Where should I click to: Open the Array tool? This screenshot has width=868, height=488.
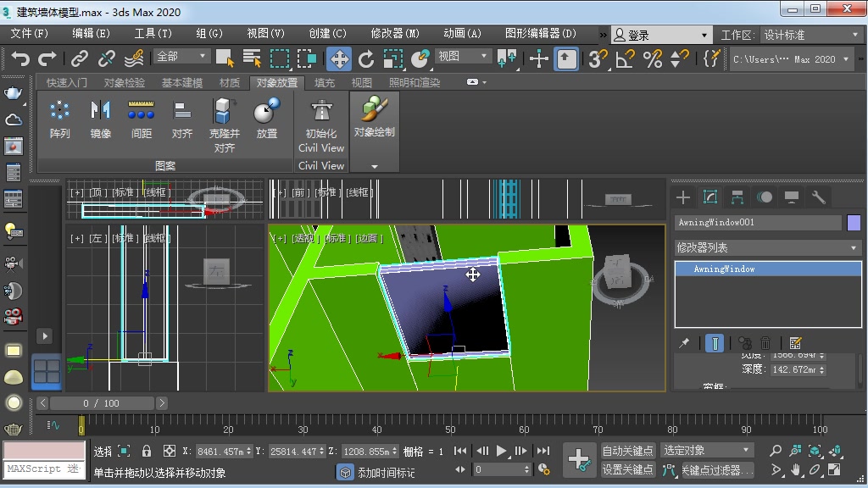click(x=59, y=119)
